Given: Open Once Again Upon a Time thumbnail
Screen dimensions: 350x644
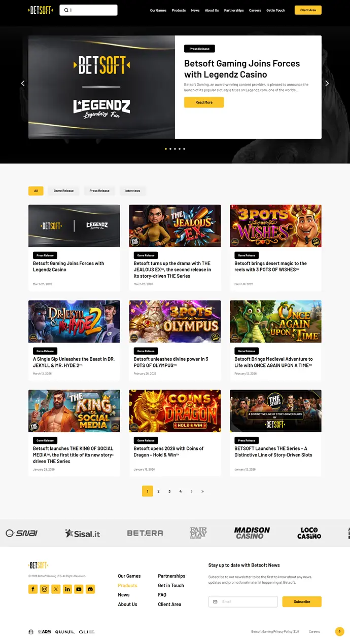Looking at the screenshot, I should point(275,321).
